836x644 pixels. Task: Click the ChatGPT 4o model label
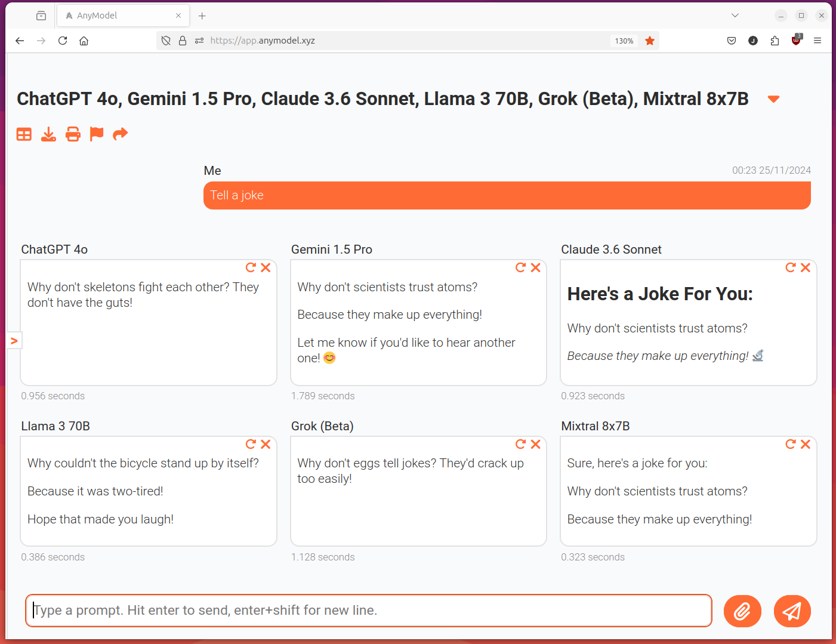tap(54, 249)
